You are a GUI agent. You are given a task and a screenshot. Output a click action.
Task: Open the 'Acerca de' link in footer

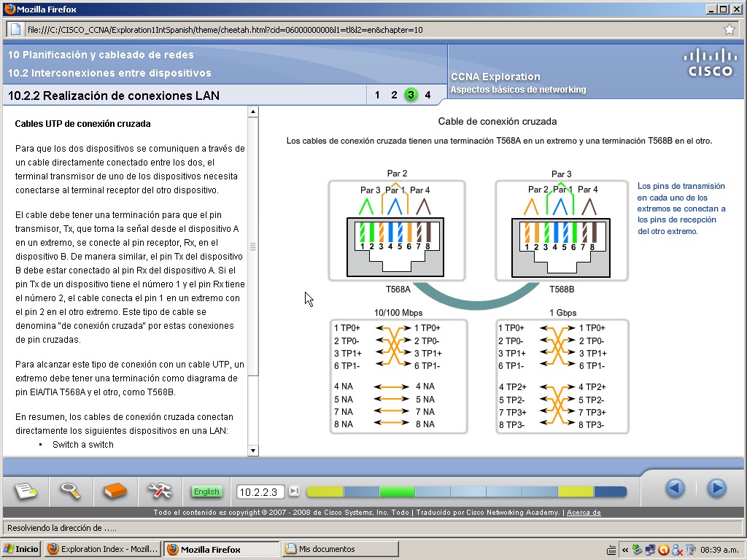(x=584, y=513)
